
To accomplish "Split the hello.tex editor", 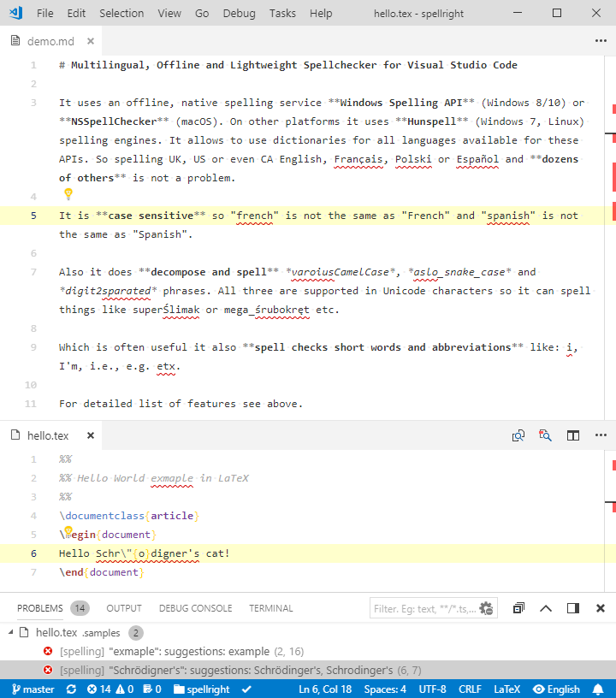I will [573, 435].
